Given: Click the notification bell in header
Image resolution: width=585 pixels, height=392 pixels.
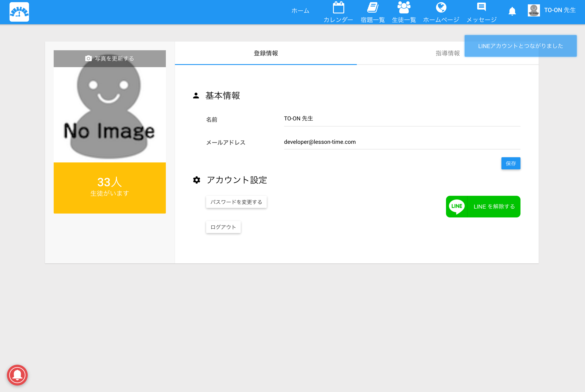Looking at the screenshot, I should pyautogui.click(x=512, y=11).
